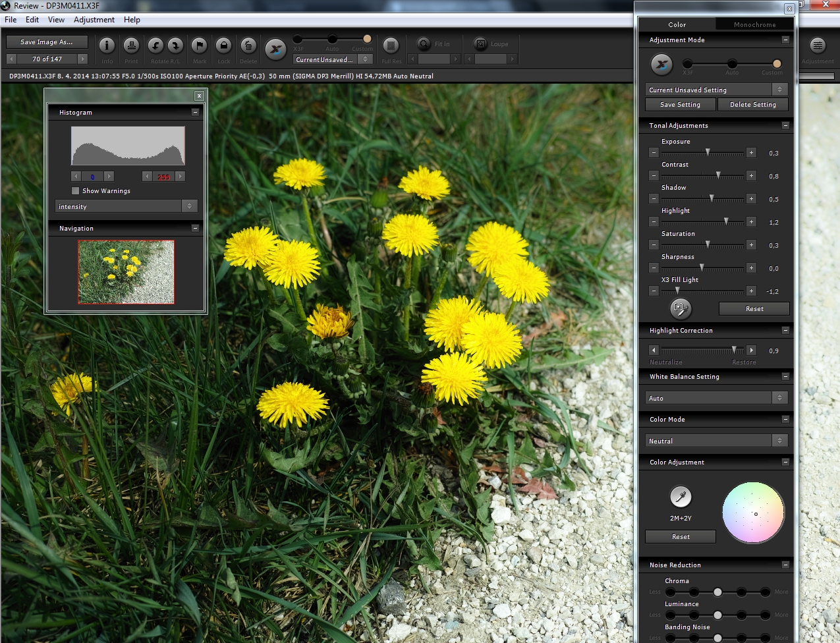The image size is (840, 643).
Task: Click the Mark flag icon
Action: click(199, 46)
